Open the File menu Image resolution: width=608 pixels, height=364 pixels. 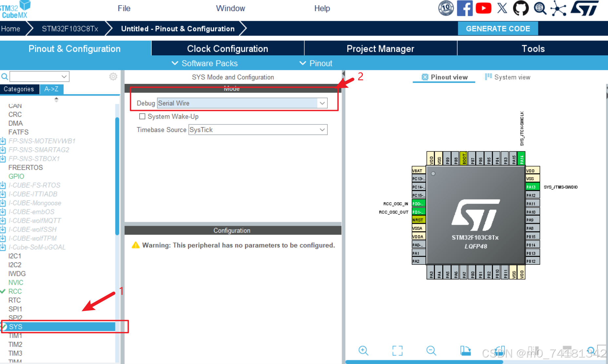[x=124, y=9]
